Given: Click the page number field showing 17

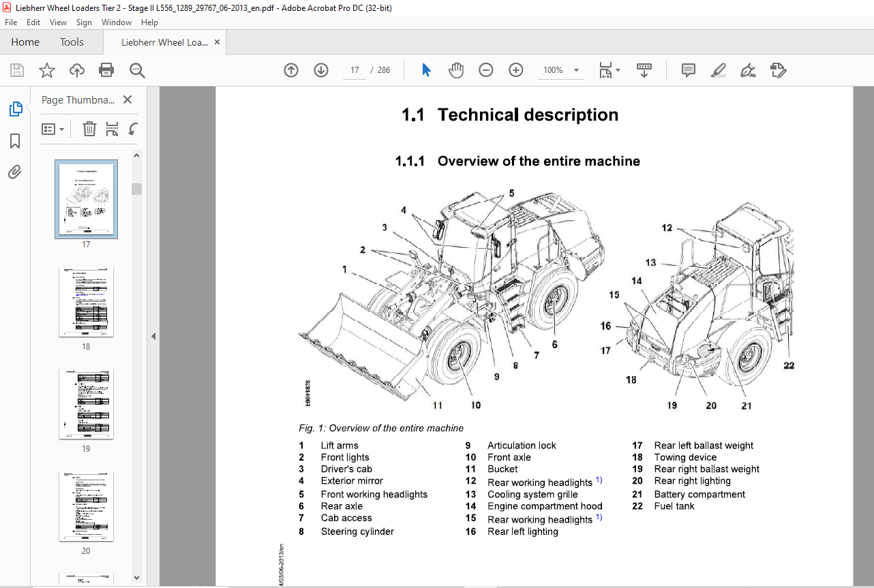Looking at the screenshot, I should coord(355,70).
